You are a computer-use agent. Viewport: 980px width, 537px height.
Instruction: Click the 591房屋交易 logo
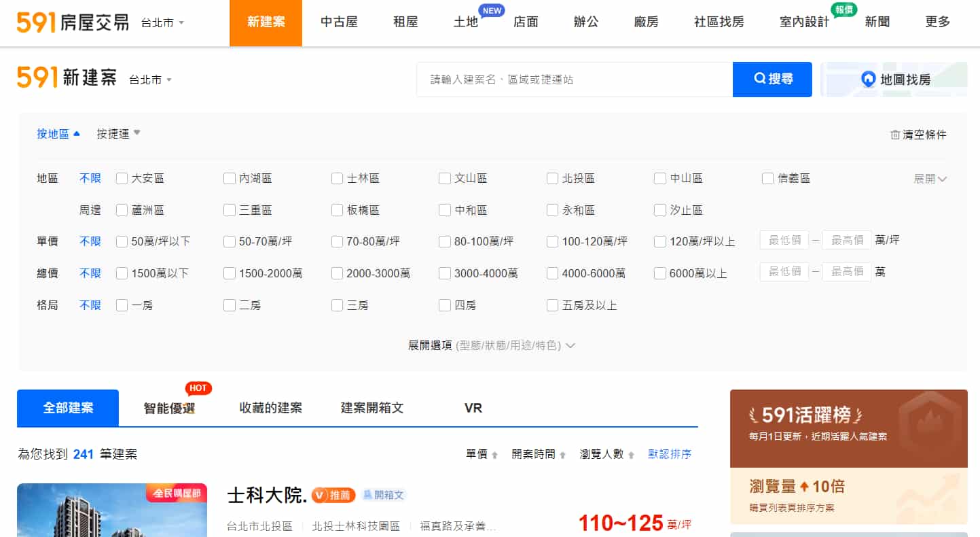[x=71, y=22]
